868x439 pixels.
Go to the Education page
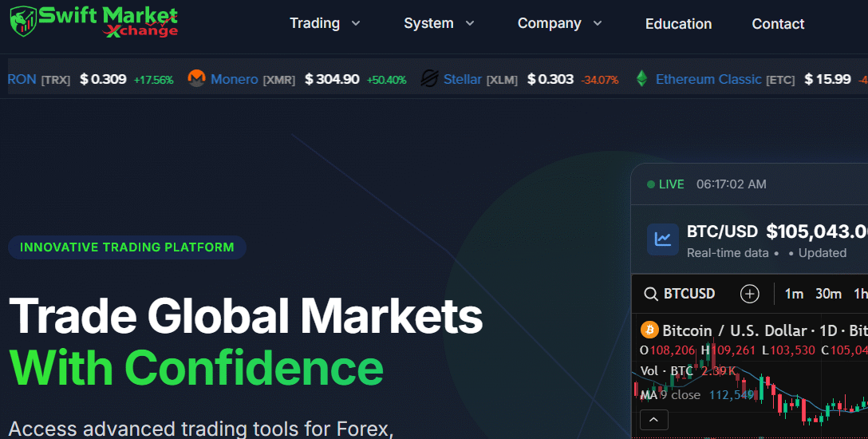pyautogui.click(x=679, y=24)
